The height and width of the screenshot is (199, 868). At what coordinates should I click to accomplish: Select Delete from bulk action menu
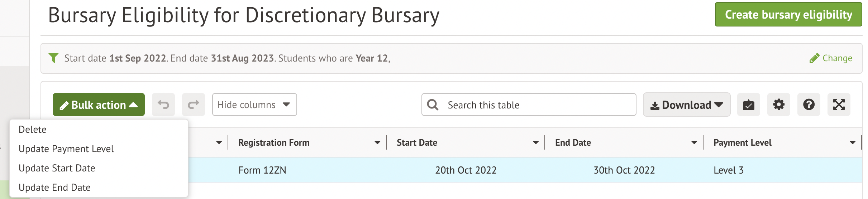(33, 130)
